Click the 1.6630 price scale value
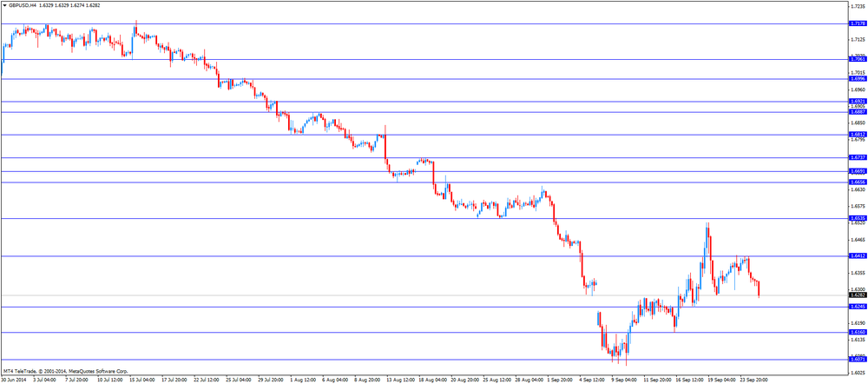This screenshot has width=868, height=384. point(858,189)
